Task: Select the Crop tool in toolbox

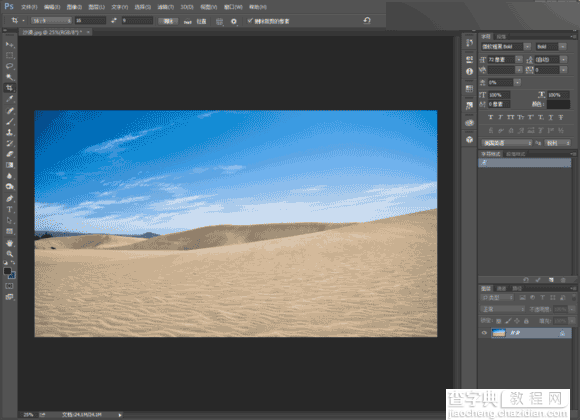Action: point(9,88)
